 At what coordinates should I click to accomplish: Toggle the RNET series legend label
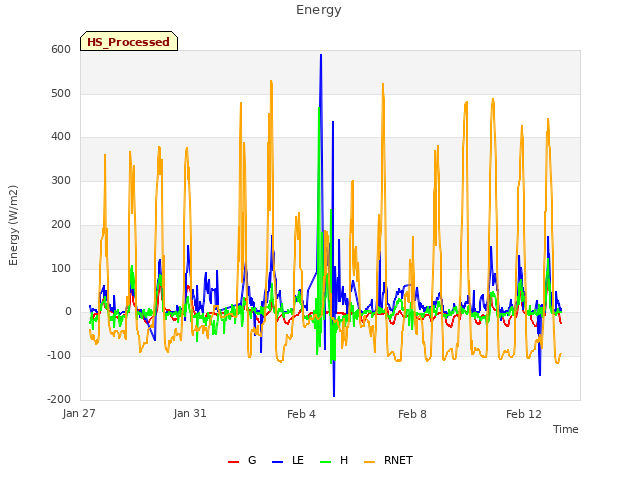click(x=398, y=460)
